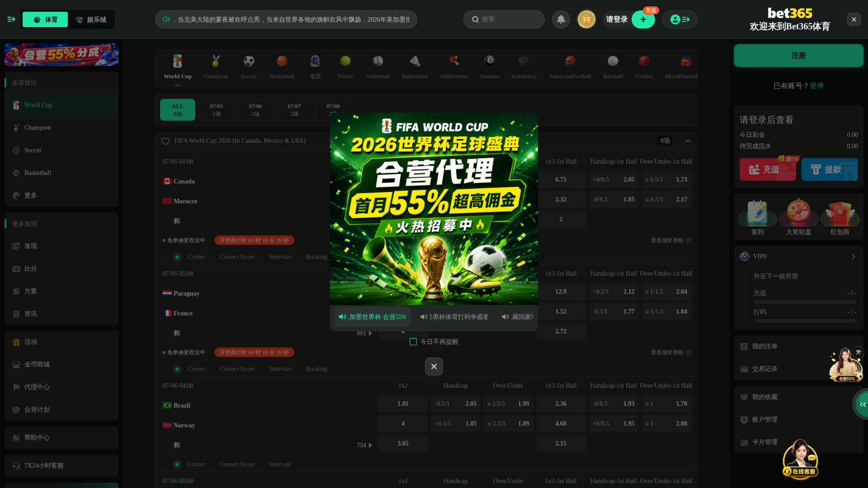Favorite the FIFA World Cup 2026 league heart
Image resolution: width=868 pixels, height=488 pixels.
click(x=165, y=141)
